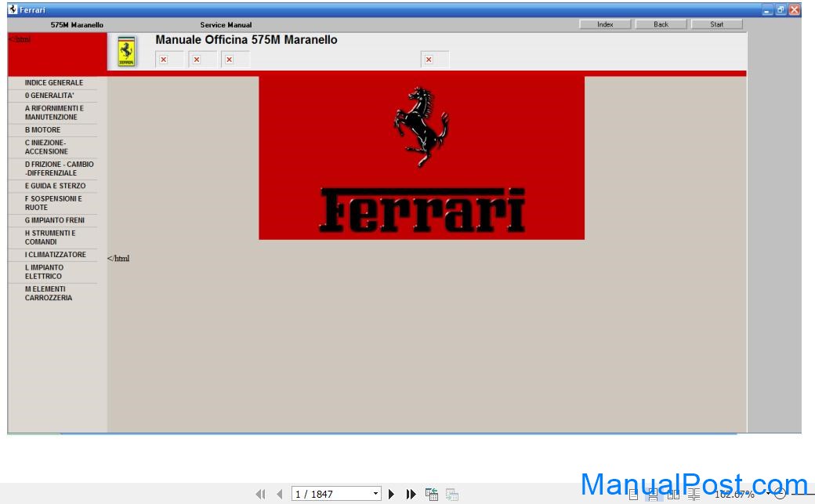The height and width of the screenshot is (504, 815).
Task: Minimize the Ferrari window
Action: click(x=767, y=10)
